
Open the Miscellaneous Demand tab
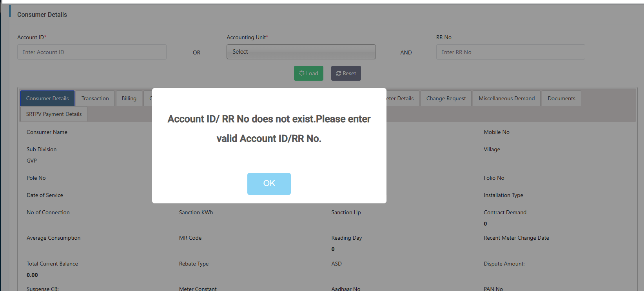506,98
